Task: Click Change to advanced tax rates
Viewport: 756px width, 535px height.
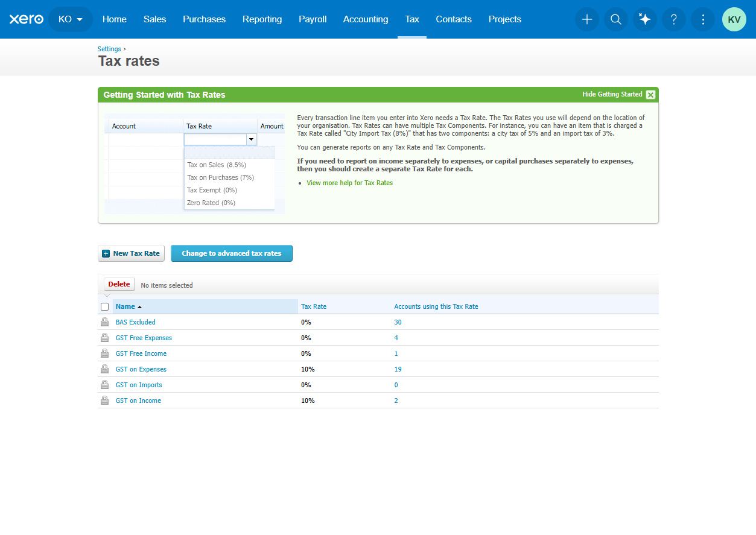Action: [232, 253]
